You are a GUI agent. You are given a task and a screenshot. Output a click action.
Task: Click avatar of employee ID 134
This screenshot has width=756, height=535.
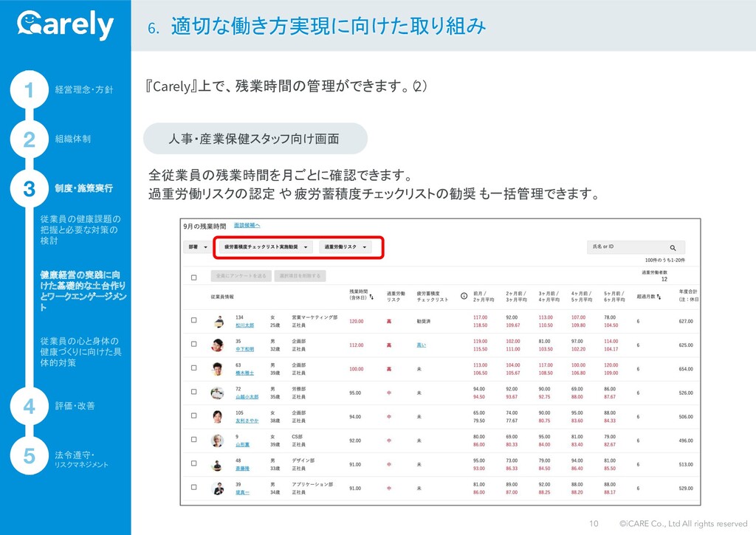pos(219,322)
